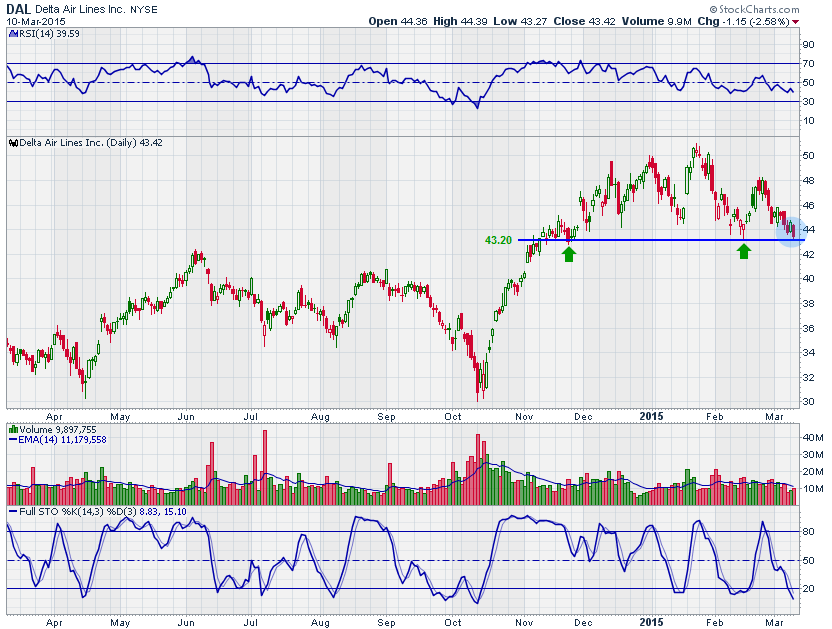This screenshot has height=629, width=832.
Task: Click the red down-triangle change indicator
Action: (x=795, y=22)
